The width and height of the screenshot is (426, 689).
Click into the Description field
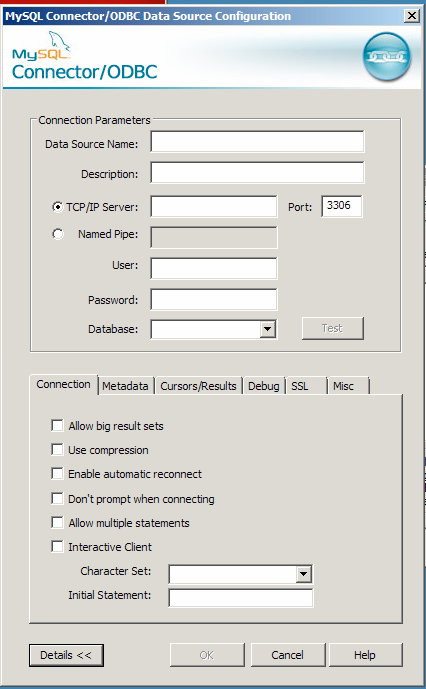click(257, 172)
